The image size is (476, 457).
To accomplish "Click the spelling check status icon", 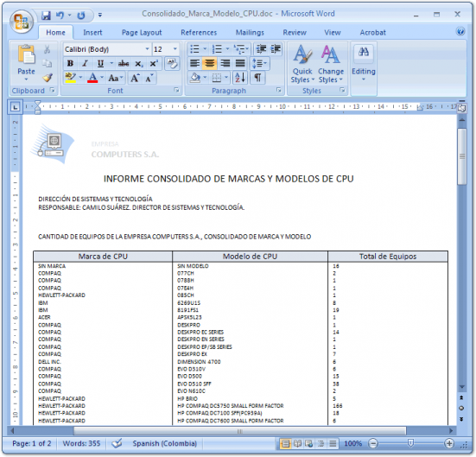I will [x=117, y=443].
